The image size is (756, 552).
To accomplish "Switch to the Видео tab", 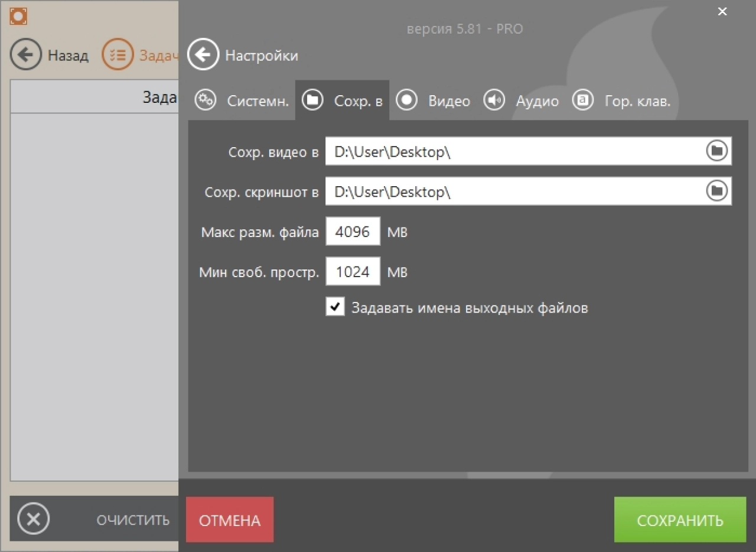I will tap(433, 100).
